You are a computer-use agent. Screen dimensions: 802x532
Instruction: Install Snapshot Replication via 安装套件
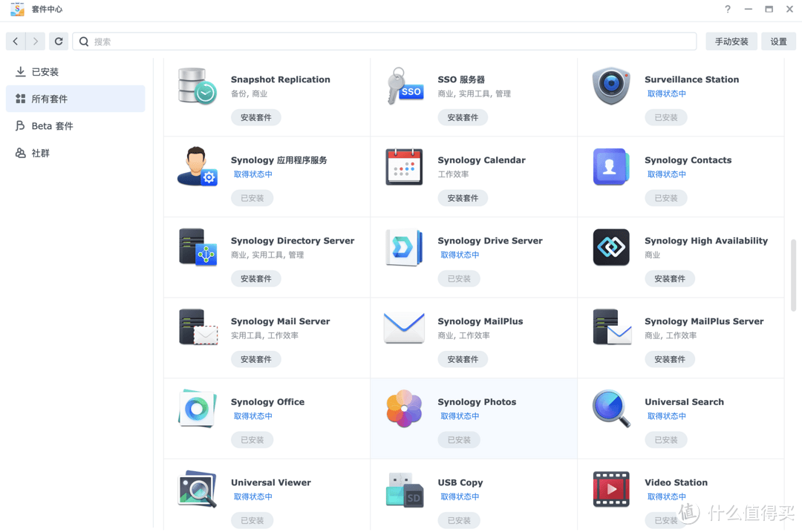[x=255, y=117]
